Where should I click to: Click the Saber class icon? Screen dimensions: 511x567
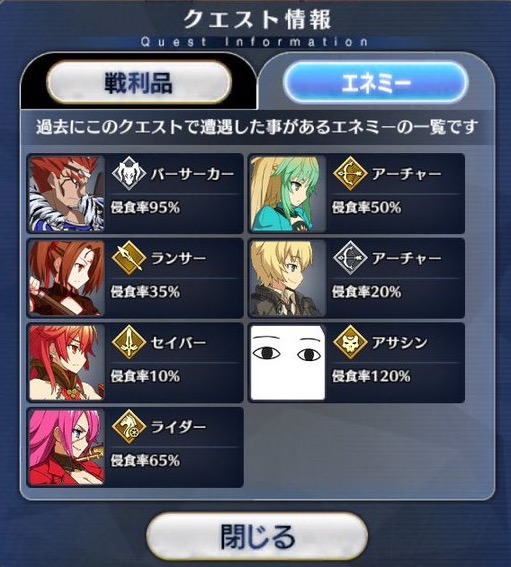pyautogui.click(x=128, y=342)
